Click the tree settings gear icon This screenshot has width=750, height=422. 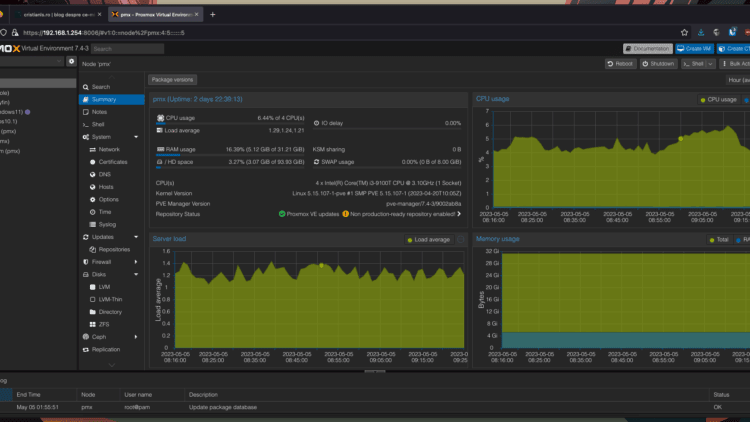pyautogui.click(x=71, y=61)
